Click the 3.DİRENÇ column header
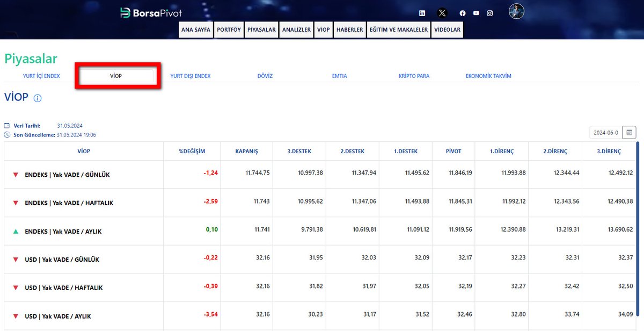The height and width of the screenshot is (331, 644). pos(608,152)
